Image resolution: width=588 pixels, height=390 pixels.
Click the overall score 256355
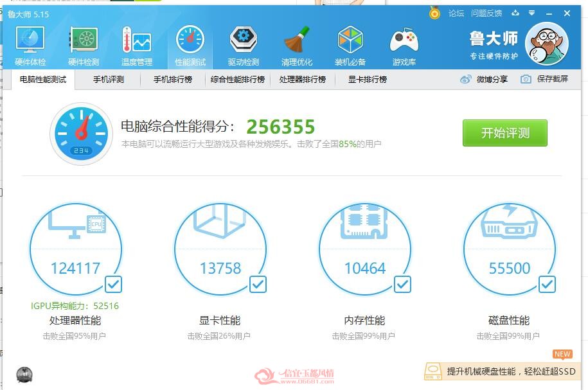[x=280, y=127]
